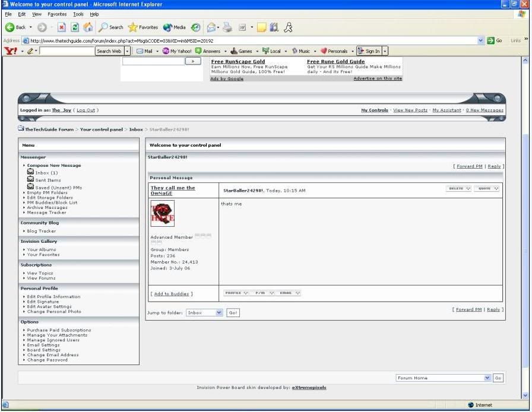Click the Compose New Message link
The height and width of the screenshot is (412, 532).
[54, 165]
